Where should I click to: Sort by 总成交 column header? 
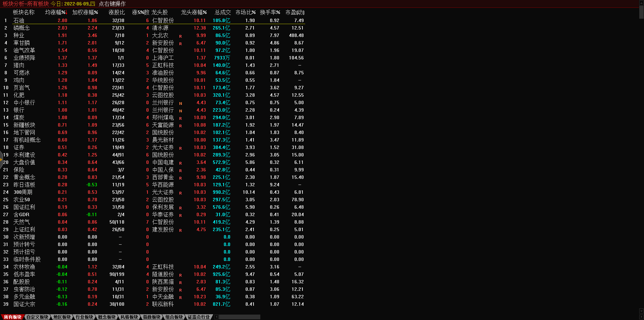click(223, 13)
